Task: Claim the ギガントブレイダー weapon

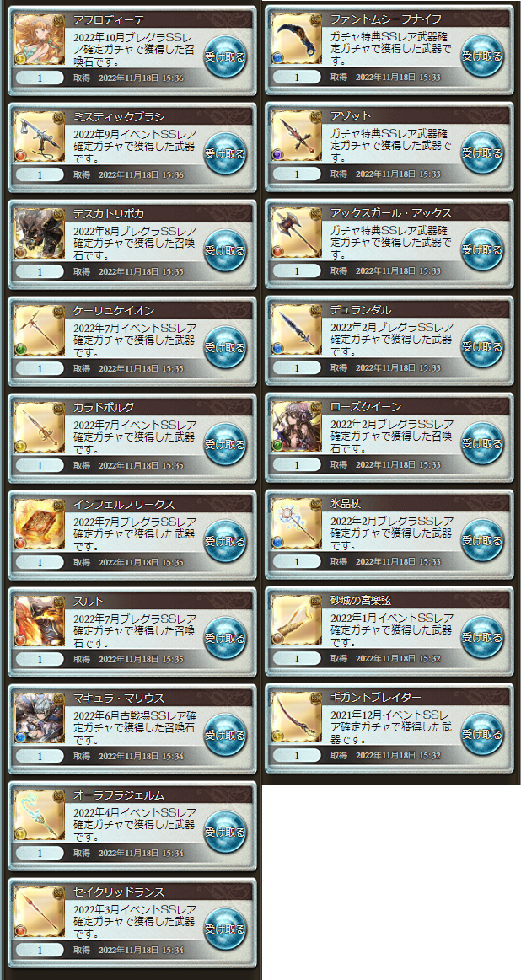Action: click(x=482, y=733)
